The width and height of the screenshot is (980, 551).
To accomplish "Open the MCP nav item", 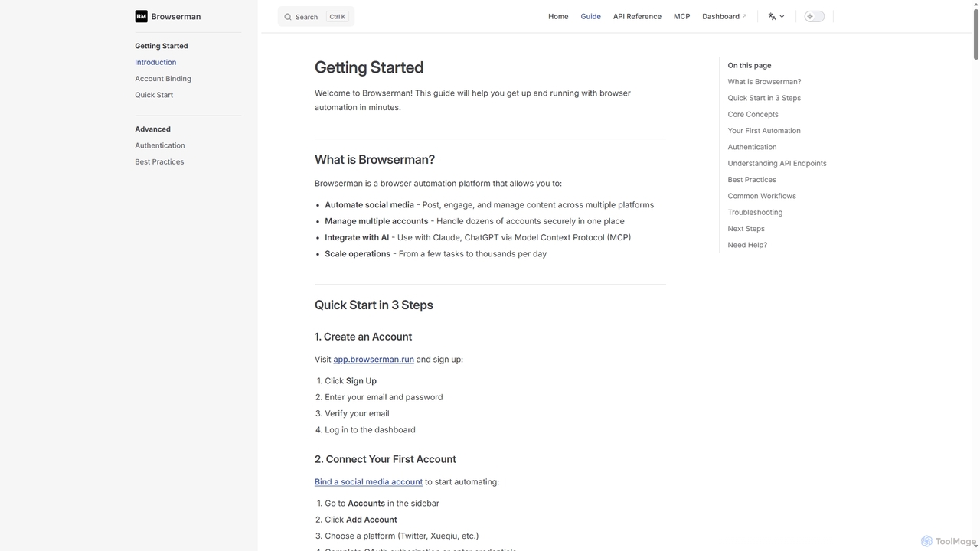I will [x=681, y=16].
